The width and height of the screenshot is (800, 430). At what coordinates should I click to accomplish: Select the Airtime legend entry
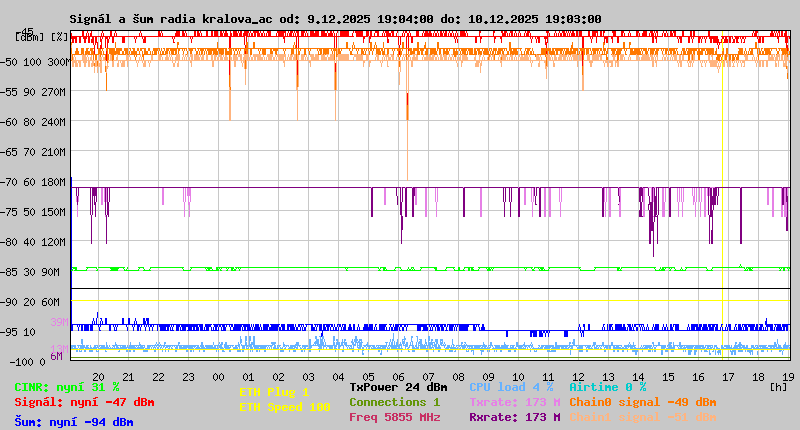pos(607,387)
